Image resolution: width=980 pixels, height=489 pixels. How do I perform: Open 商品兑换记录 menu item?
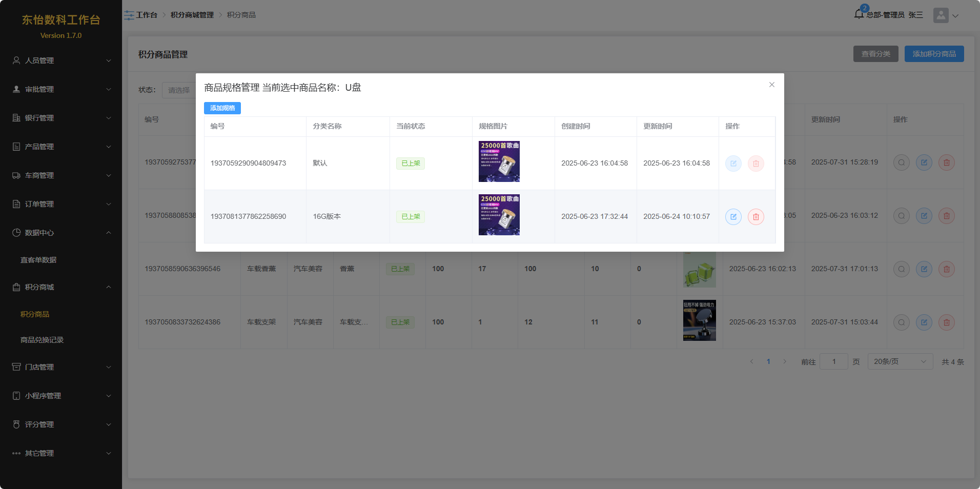coord(42,340)
